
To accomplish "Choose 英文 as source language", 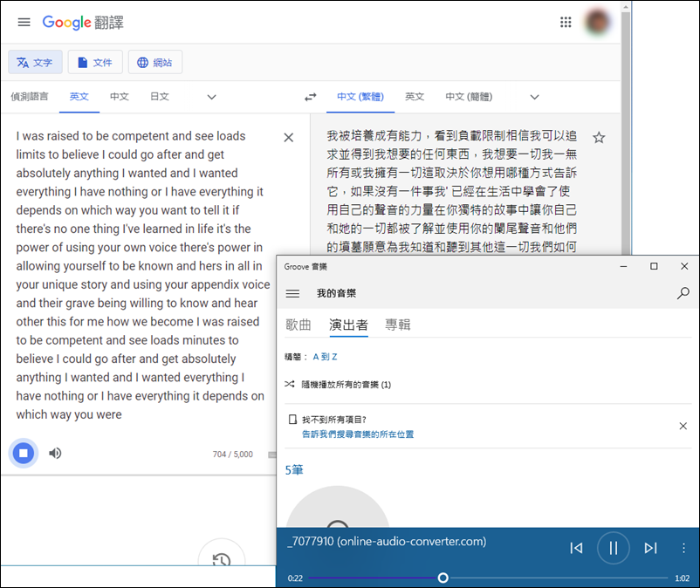I will click(x=79, y=96).
